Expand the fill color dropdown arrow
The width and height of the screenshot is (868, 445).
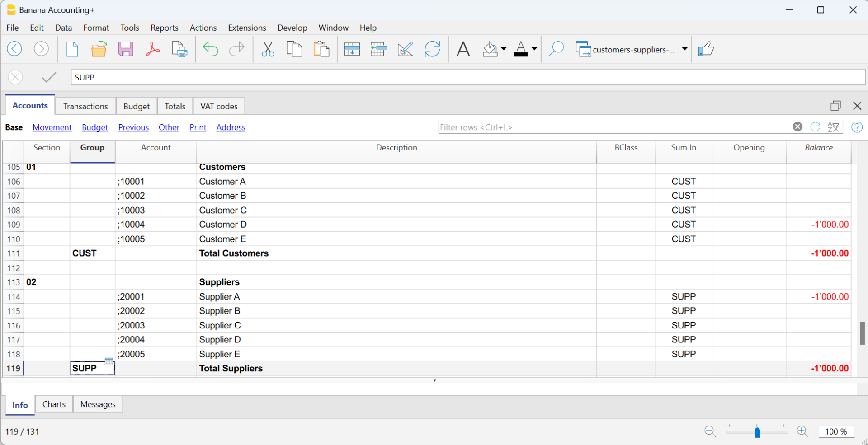pos(504,49)
